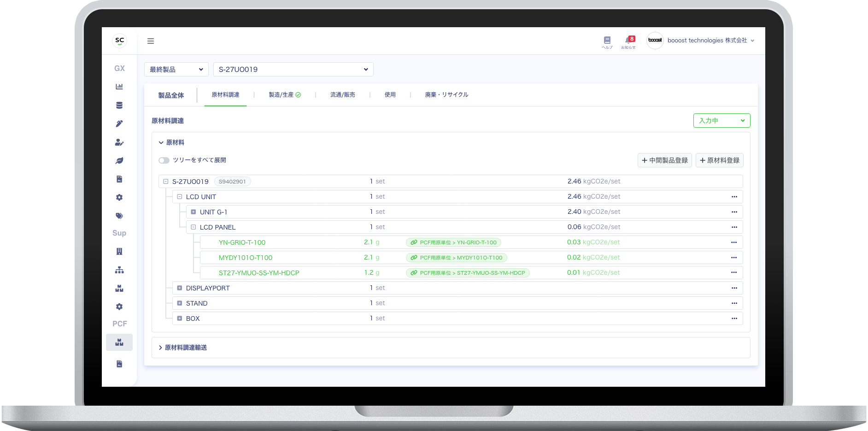The image size is (868, 431).
Task: Open the GX user edit icon
Action: (119, 142)
